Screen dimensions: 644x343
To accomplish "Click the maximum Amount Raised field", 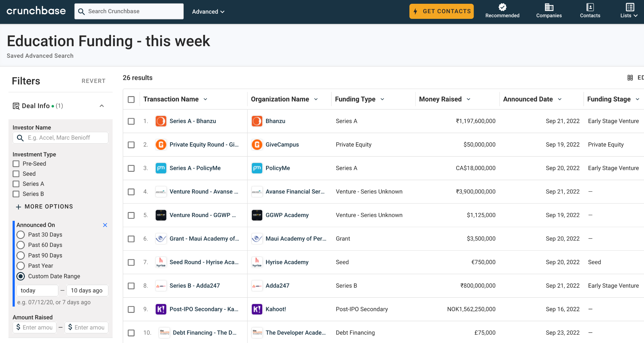I will [86, 328].
